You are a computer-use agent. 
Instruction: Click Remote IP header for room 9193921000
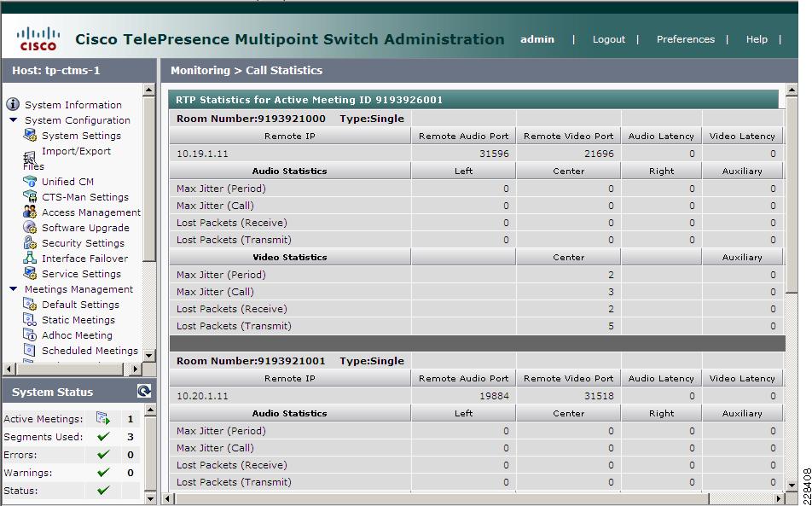(290, 137)
